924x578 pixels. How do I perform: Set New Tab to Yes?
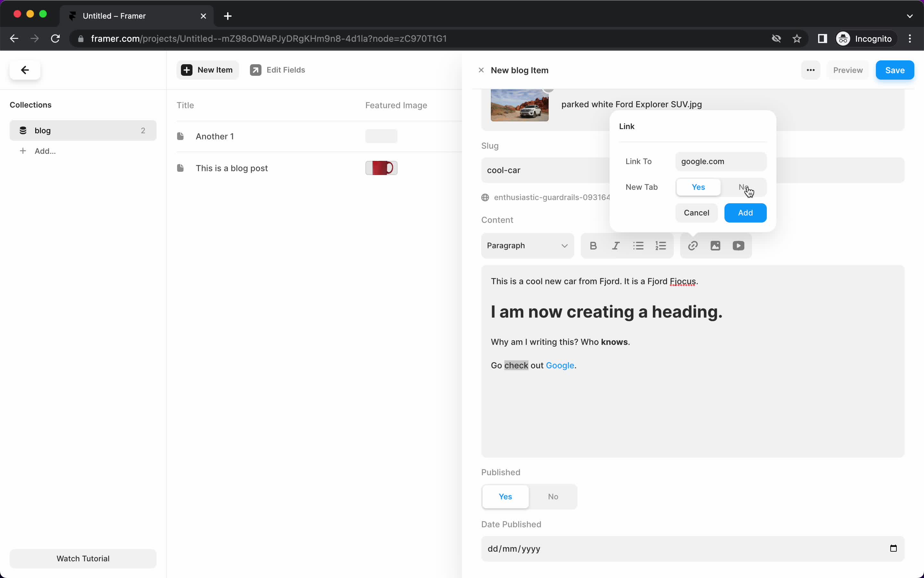click(x=698, y=187)
